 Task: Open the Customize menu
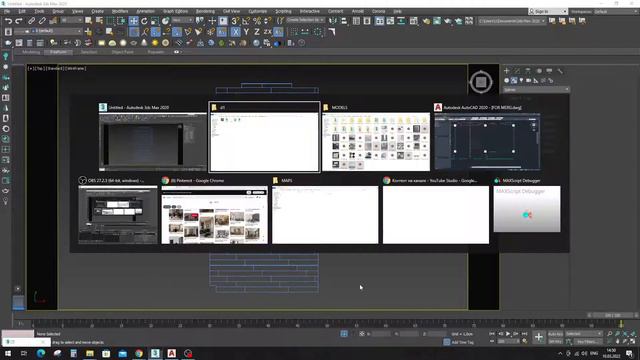[x=258, y=11]
